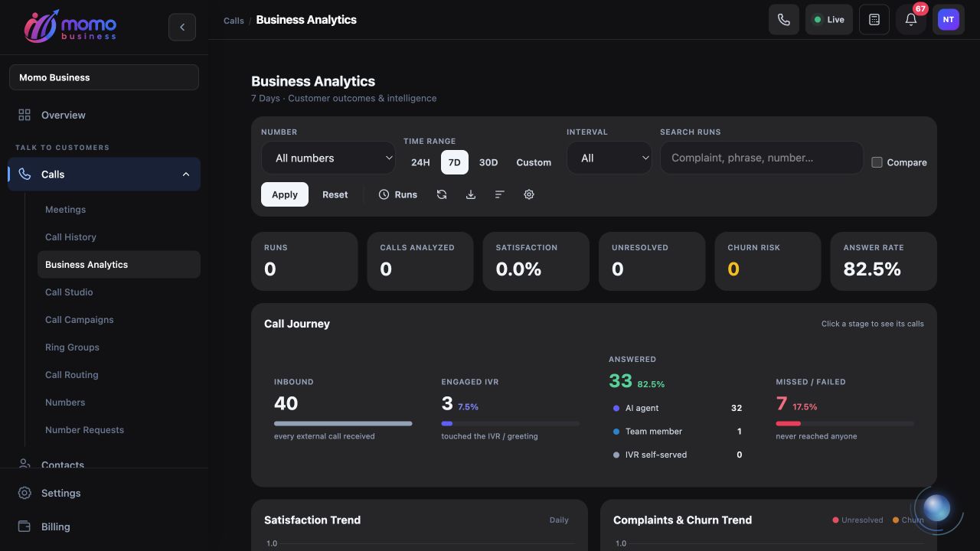
Task: Toggle the Live status indicator
Action: [829, 20]
